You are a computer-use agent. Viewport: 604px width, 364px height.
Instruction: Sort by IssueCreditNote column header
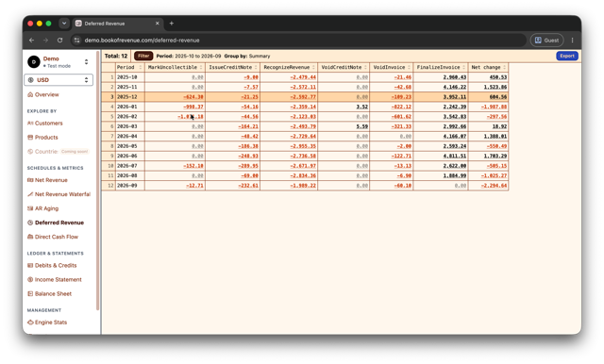(233, 67)
